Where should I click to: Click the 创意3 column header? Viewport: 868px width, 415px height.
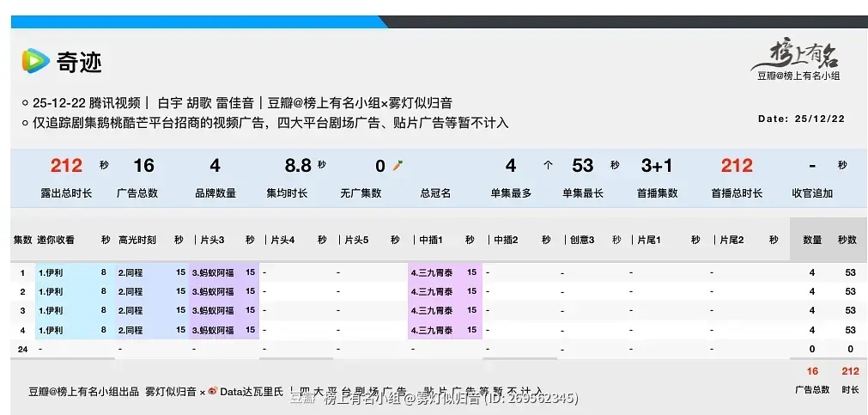click(582, 240)
